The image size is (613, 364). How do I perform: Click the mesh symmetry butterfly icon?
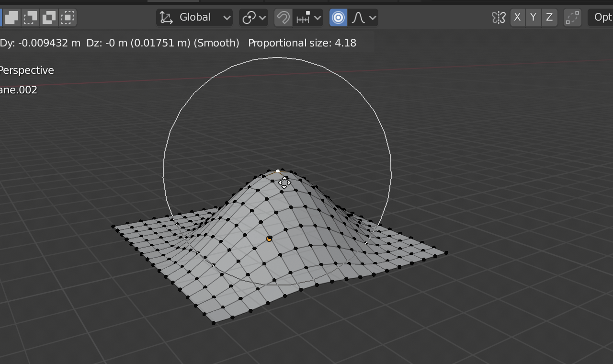click(498, 17)
